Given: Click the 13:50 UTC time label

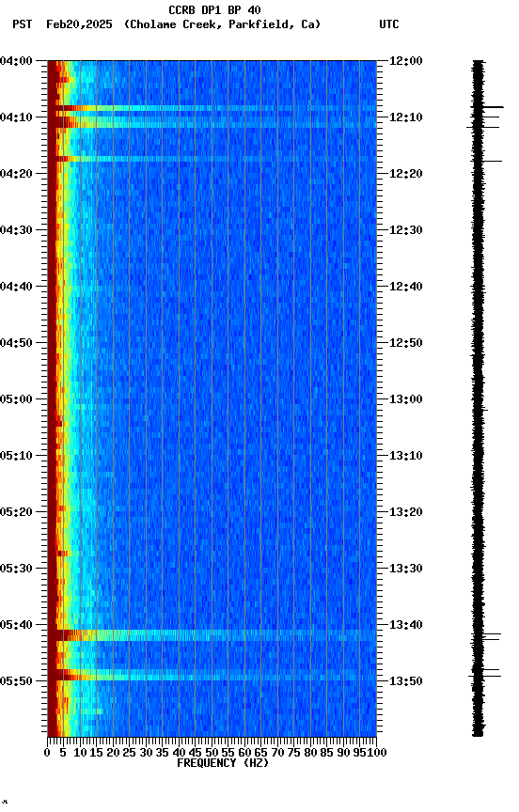Looking at the screenshot, I should tap(406, 681).
